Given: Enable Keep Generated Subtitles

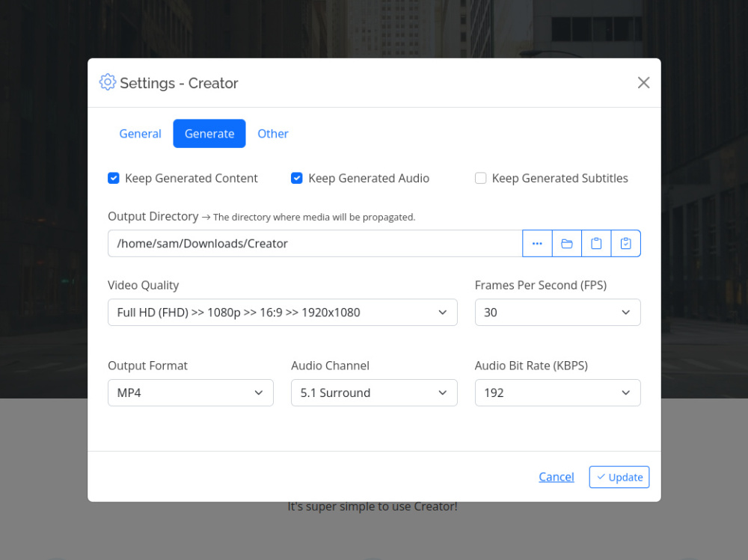Looking at the screenshot, I should [480, 178].
